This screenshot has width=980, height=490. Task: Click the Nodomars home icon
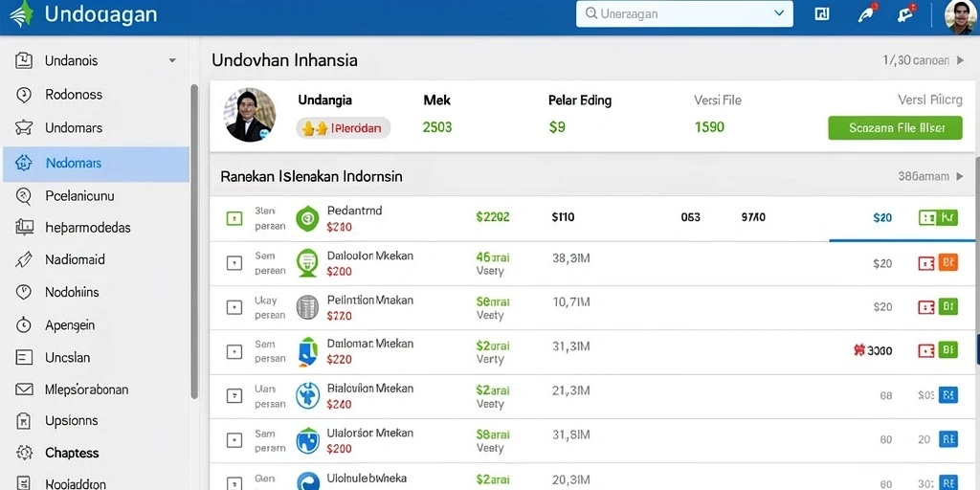pyautogui.click(x=23, y=163)
